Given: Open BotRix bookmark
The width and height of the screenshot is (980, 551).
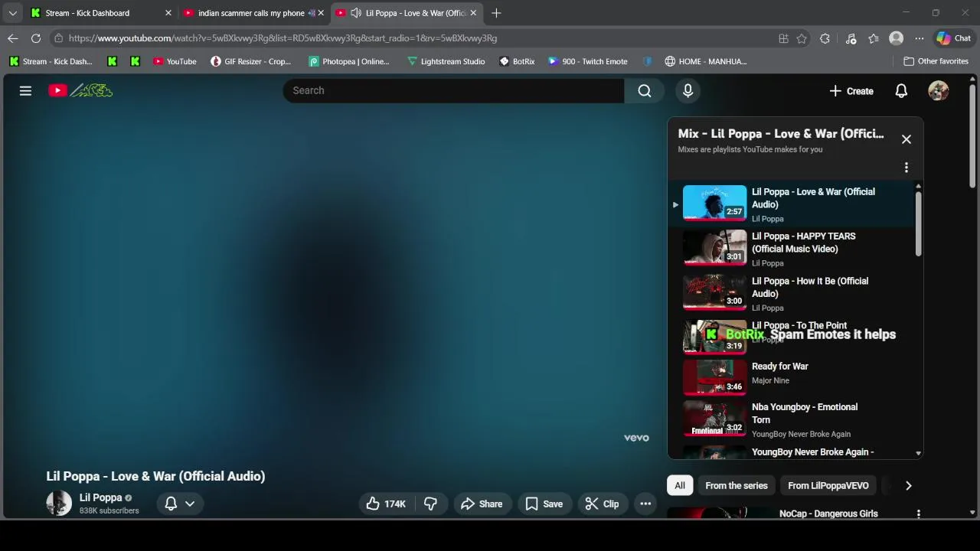Looking at the screenshot, I should pyautogui.click(x=517, y=61).
